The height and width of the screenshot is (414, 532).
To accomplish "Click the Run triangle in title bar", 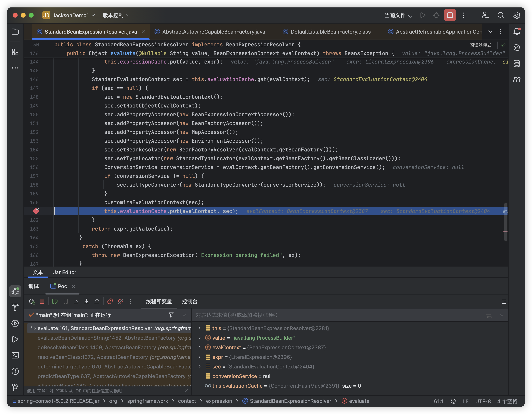I will tap(423, 15).
